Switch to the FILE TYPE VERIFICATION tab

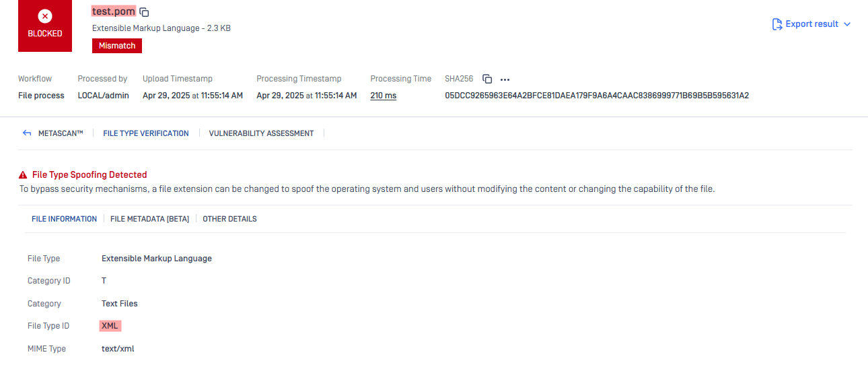click(x=146, y=133)
